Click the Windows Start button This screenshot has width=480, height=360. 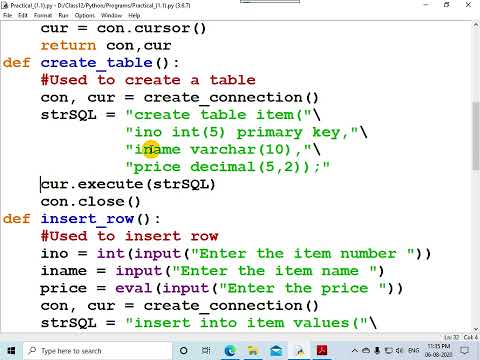(x=11, y=351)
